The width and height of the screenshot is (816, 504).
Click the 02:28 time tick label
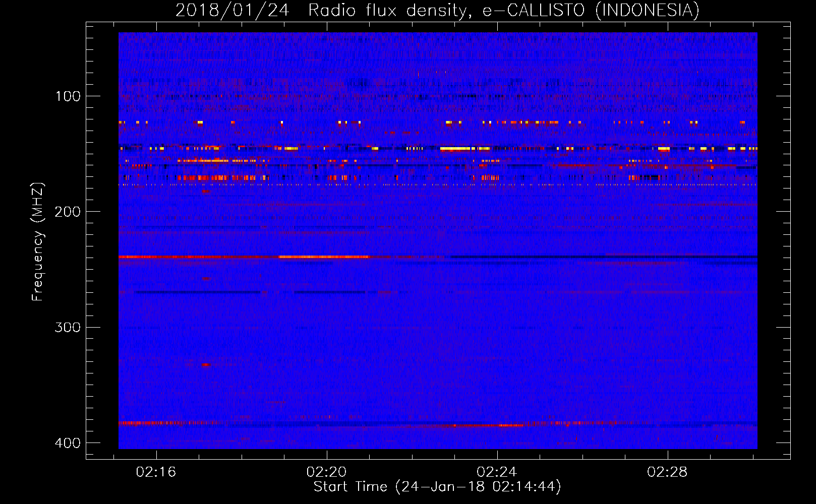coord(667,472)
